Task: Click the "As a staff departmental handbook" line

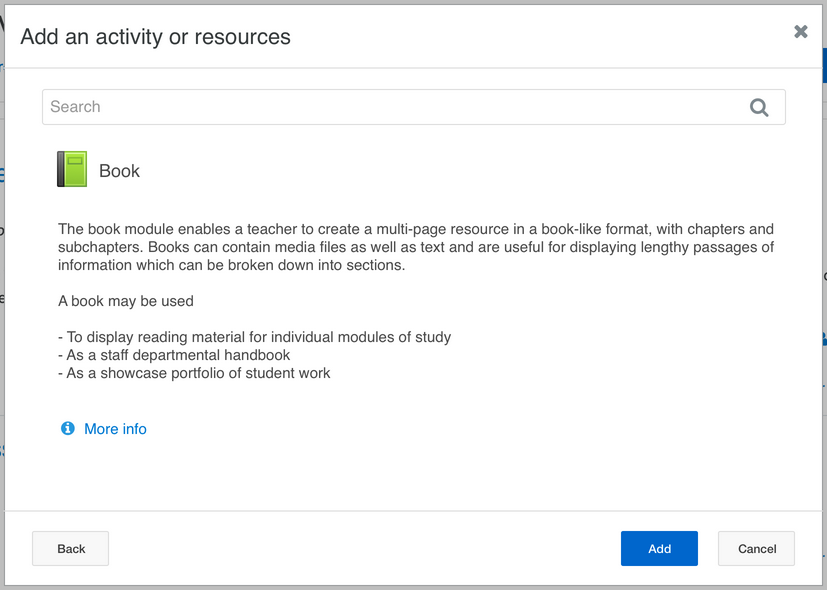Action: click(175, 355)
